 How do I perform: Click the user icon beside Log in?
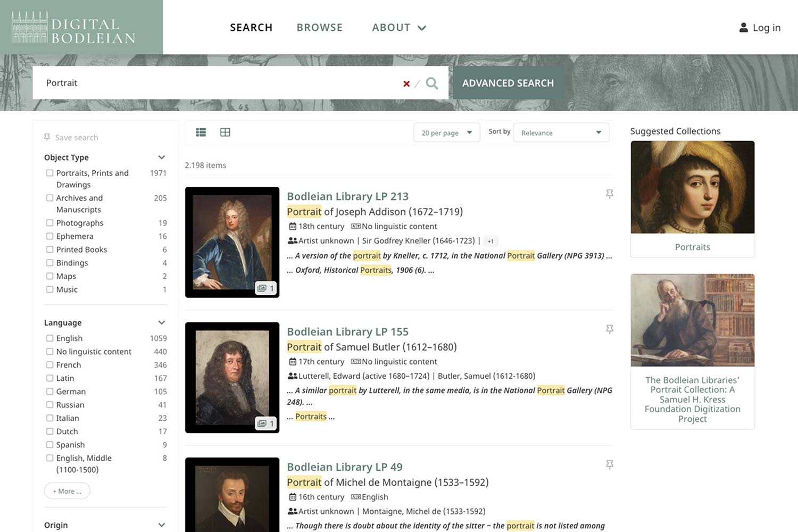744,28
